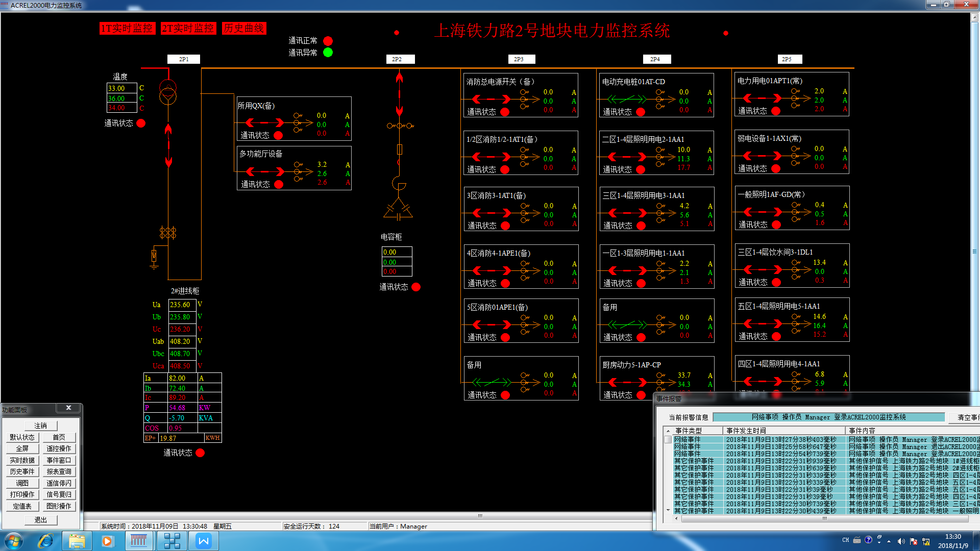Click the main window scroll-up arrow
The width and height of the screenshot is (980, 551).
(974, 17)
